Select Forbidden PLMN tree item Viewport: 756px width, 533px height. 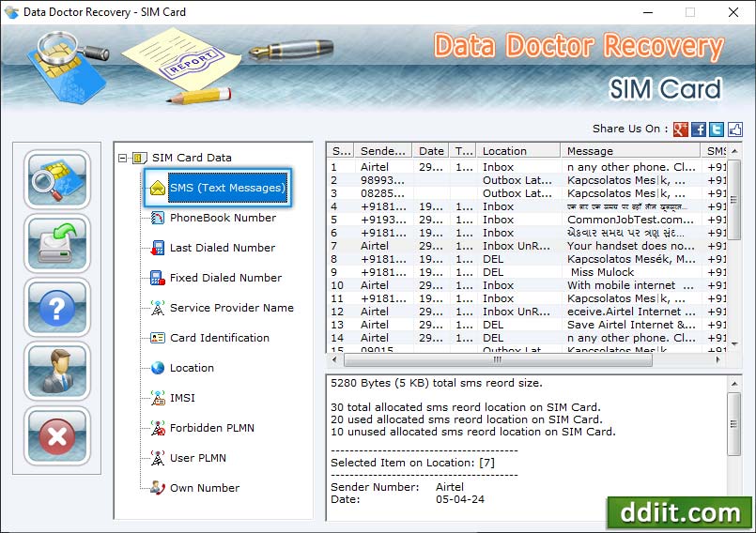211,428
